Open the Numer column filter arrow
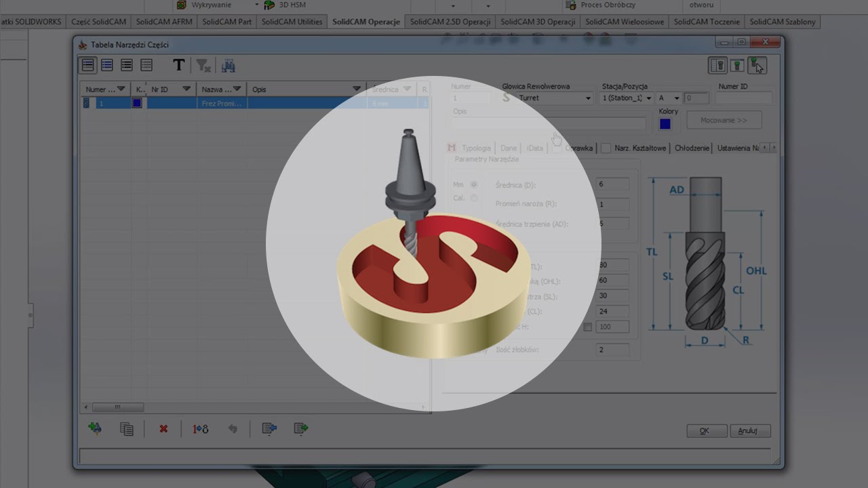Viewport: 868px width, 488px height. coord(121,89)
